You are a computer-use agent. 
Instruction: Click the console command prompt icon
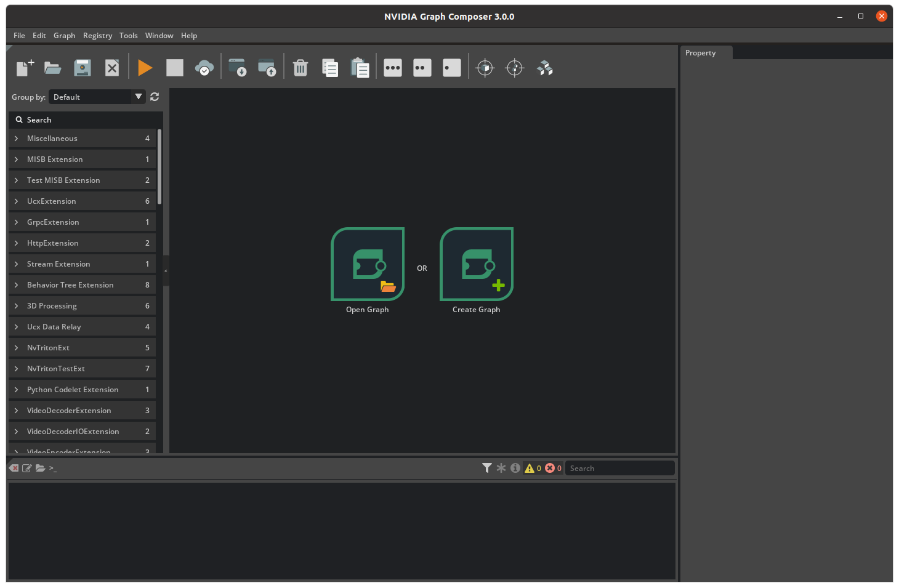point(53,469)
